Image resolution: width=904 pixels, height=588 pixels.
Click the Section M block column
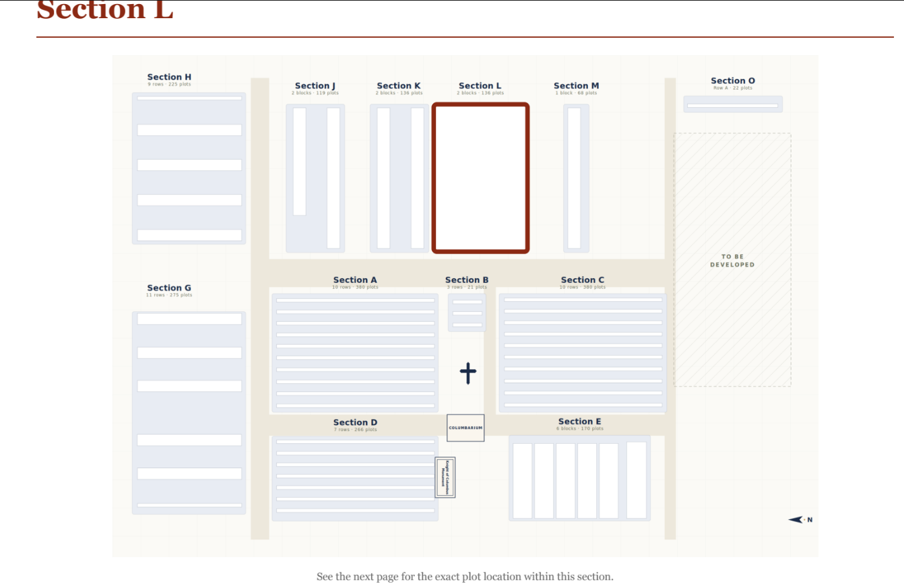point(575,178)
